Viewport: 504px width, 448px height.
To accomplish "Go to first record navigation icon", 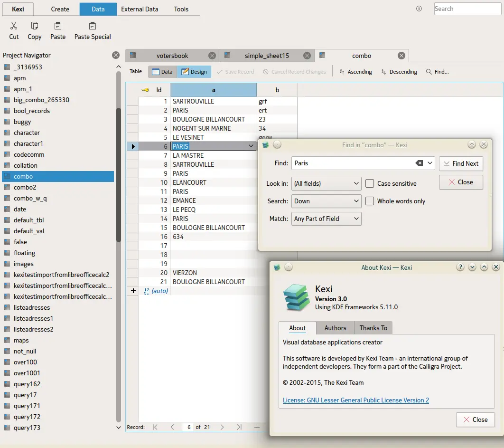I will coord(155,427).
